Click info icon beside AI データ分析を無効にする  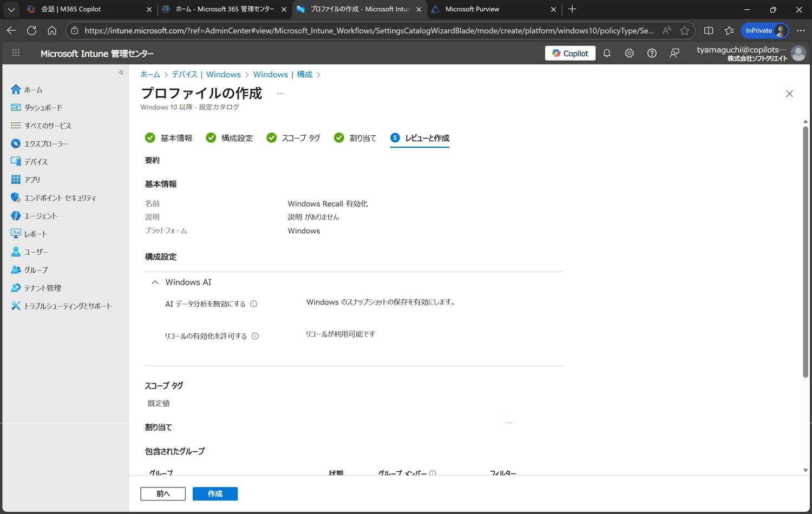pyautogui.click(x=253, y=304)
